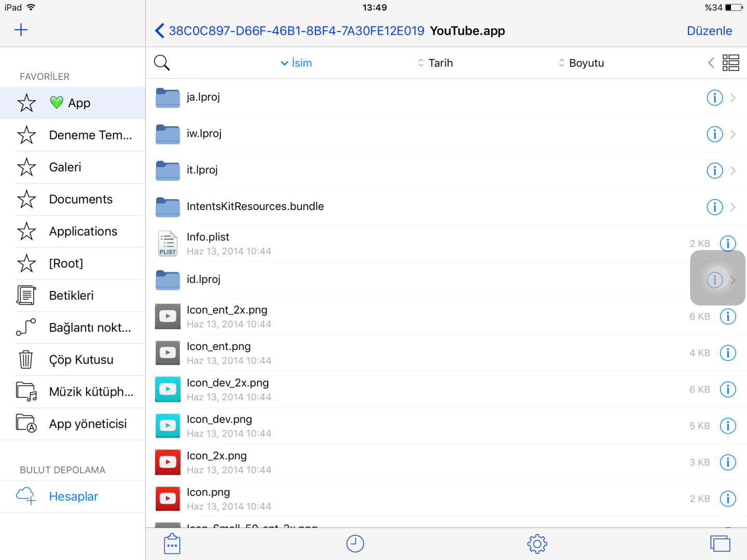Screen dimensions: 747x560
Task: Select the Icon_ent.png file name
Action: coord(219,346)
